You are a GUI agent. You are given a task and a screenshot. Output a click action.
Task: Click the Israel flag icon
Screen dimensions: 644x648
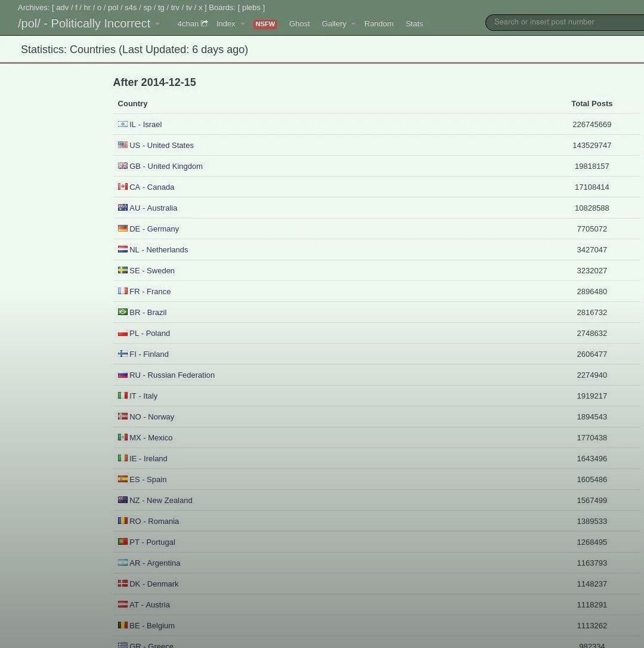tap(123, 124)
